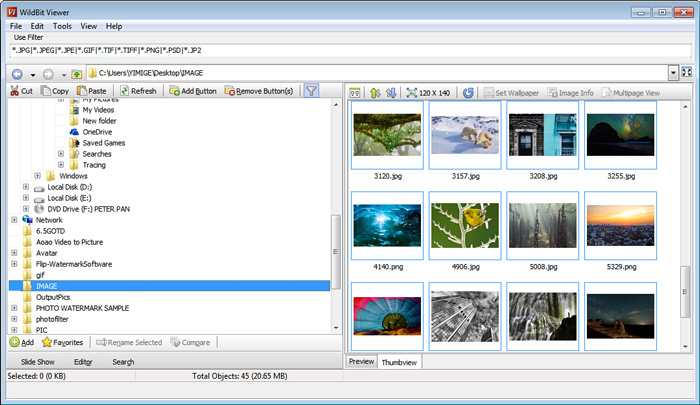Switch to the Thumbview tab

pos(399,362)
